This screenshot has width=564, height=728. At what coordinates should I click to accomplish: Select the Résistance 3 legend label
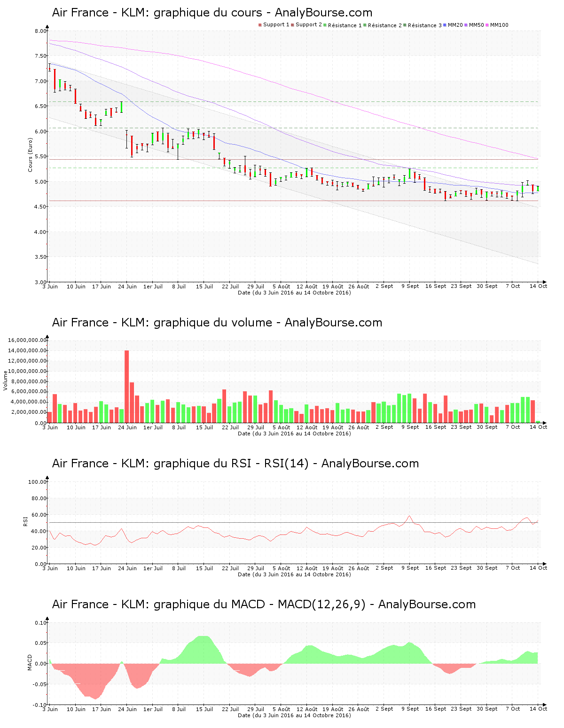[x=425, y=25]
